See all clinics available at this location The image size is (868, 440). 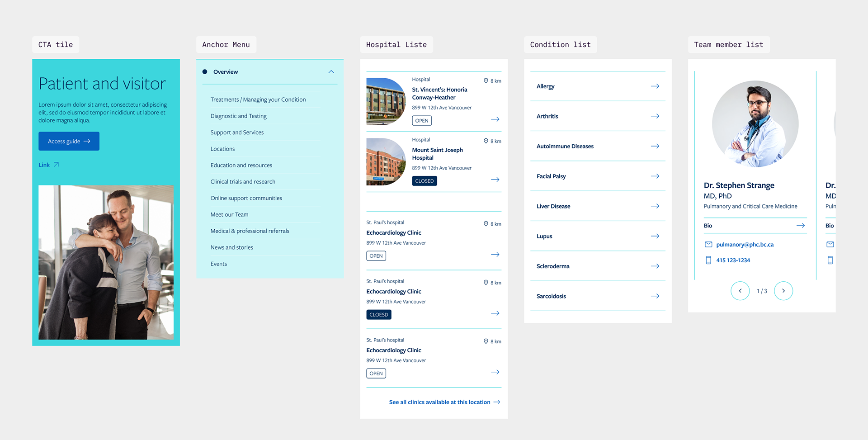[x=439, y=402]
